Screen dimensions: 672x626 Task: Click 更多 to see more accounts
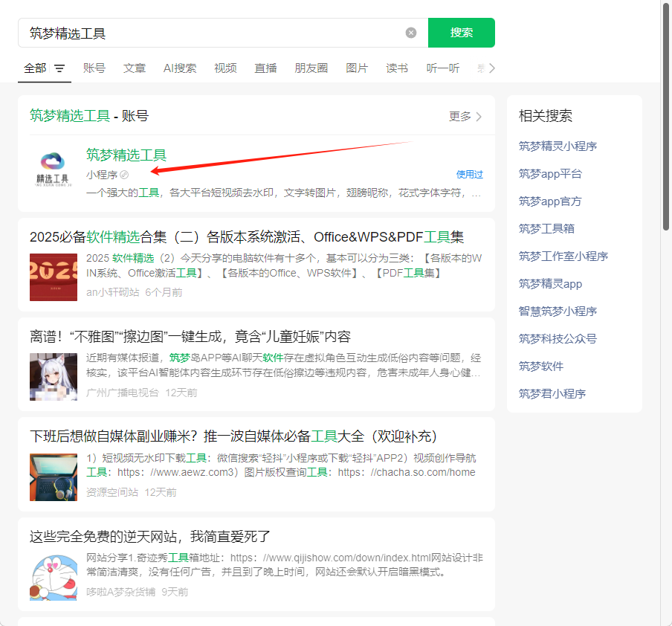click(465, 116)
